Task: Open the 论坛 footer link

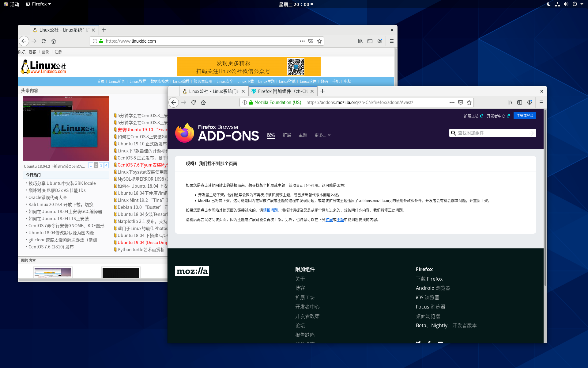Action: [300, 325]
